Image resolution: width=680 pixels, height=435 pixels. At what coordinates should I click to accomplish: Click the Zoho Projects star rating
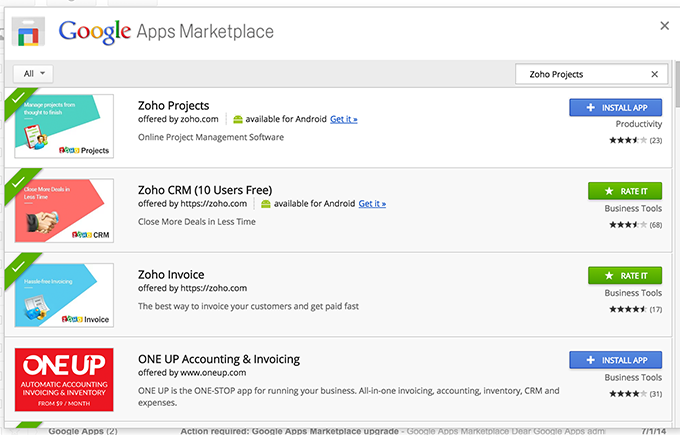point(628,140)
